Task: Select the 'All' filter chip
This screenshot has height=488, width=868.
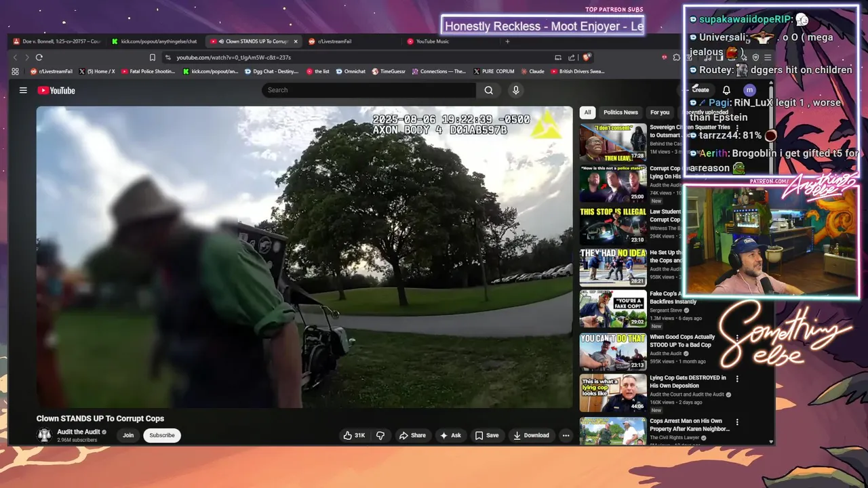Action: click(587, 112)
